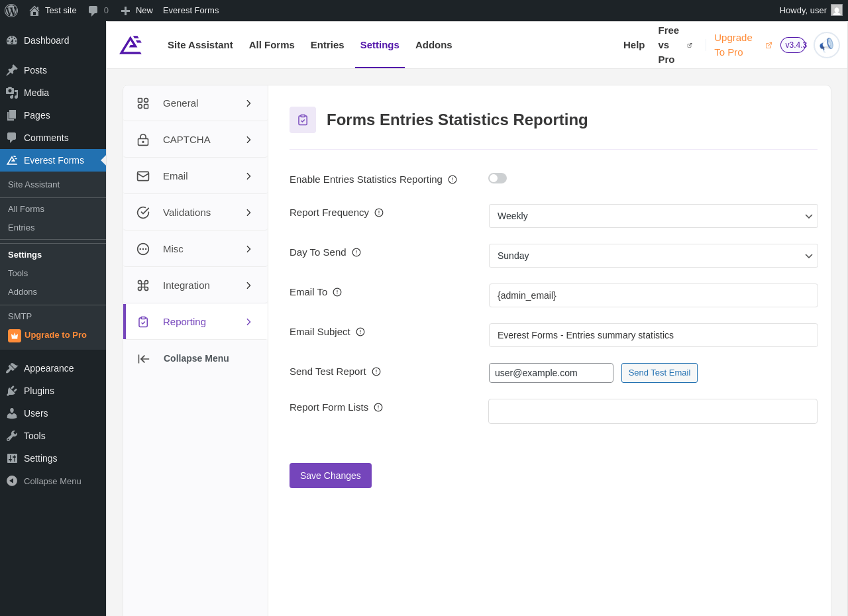
Task: Open the Addons tab in top navigation
Action: (x=433, y=45)
